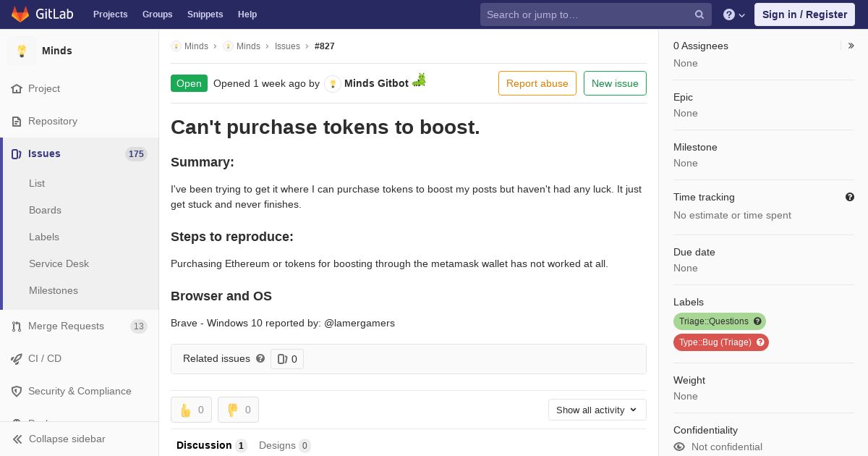This screenshot has height=456, width=868.
Task: Switch to Designs tab
Action: click(x=284, y=445)
